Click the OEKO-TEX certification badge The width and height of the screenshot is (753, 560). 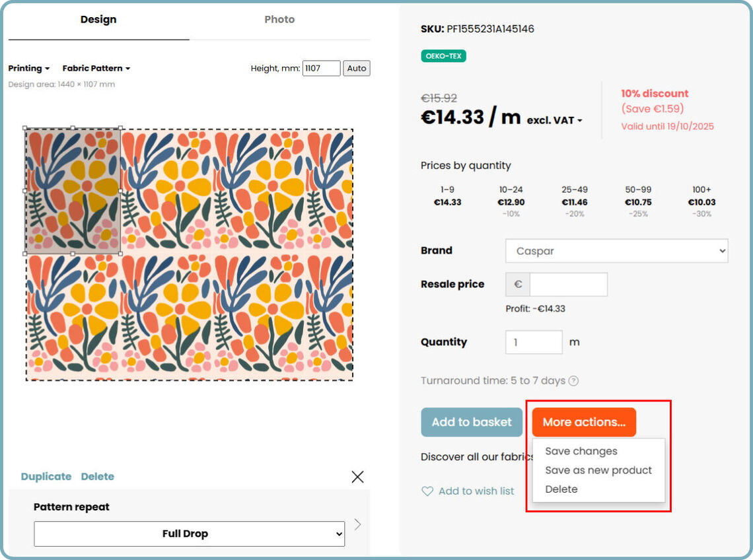tap(443, 56)
